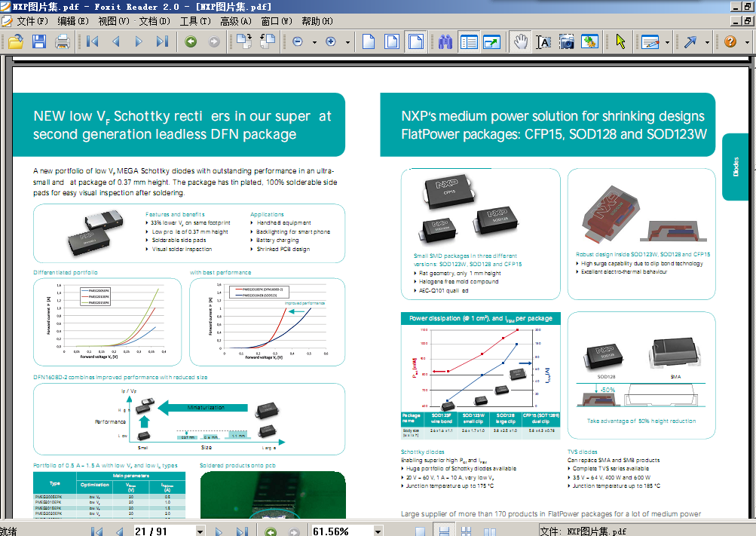Select the Text selection tool
Image resolution: width=756 pixels, height=536 pixels.
coord(543,42)
